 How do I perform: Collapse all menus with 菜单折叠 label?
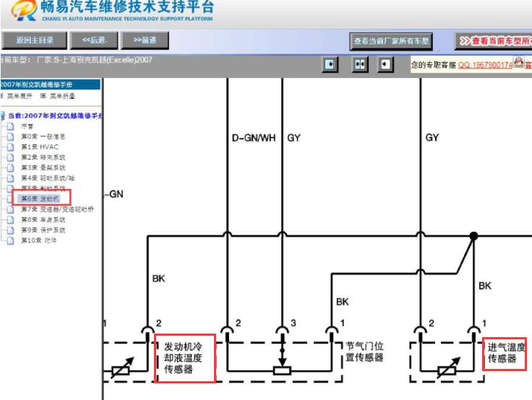tap(62, 96)
